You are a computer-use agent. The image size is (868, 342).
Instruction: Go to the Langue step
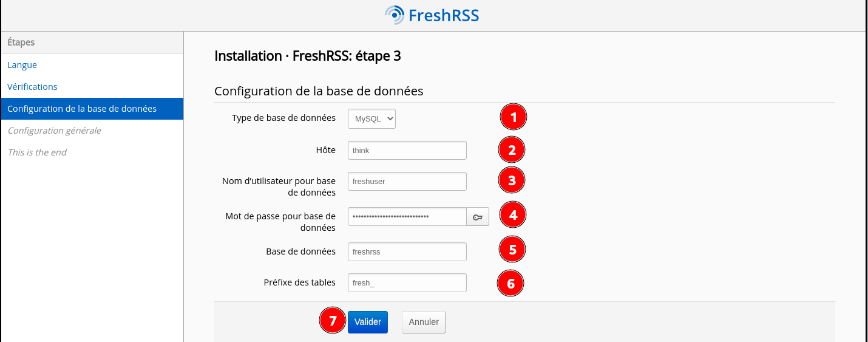coord(22,65)
